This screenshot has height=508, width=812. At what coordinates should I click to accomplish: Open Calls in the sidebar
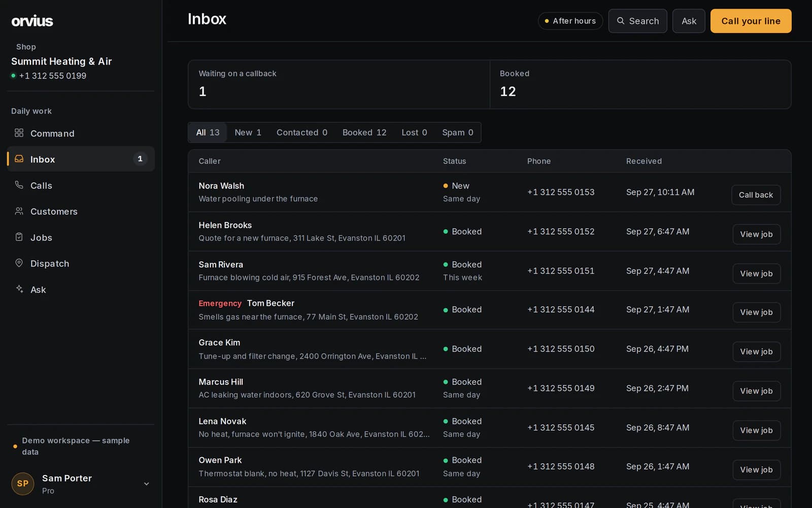tap(81, 185)
